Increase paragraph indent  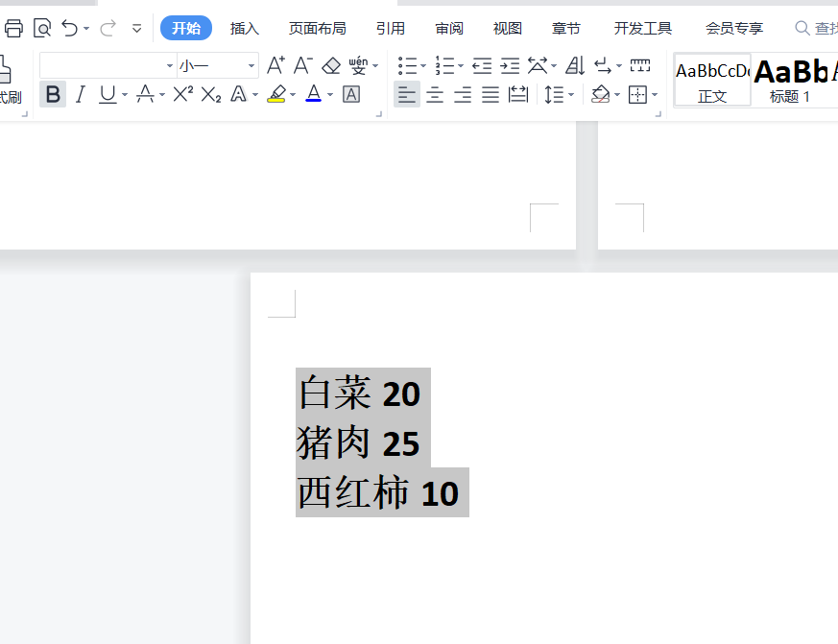coord(510,65)
